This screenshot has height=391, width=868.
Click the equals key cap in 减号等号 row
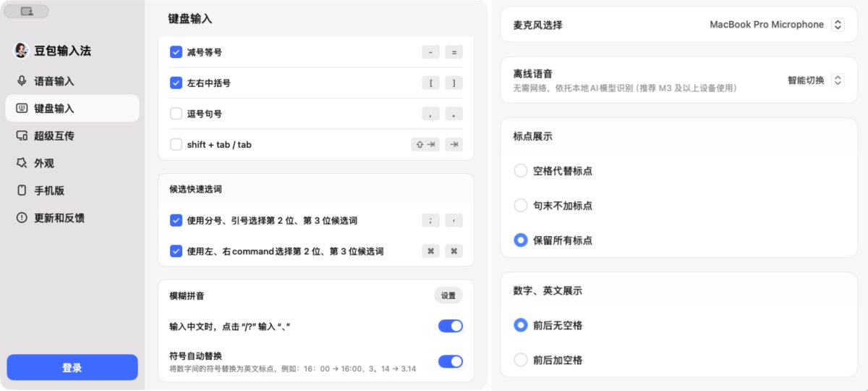[454, 52]
